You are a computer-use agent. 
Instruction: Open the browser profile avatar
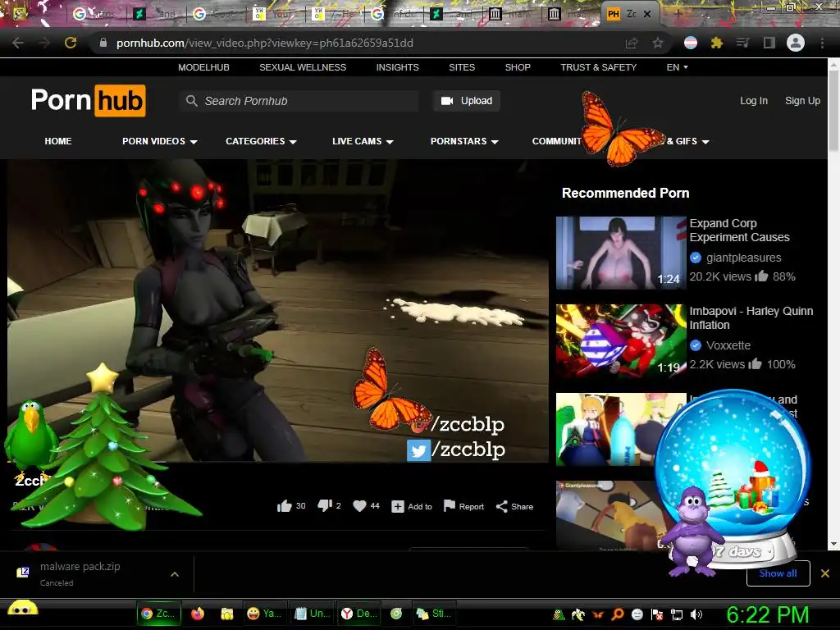[x=796, y=43]
